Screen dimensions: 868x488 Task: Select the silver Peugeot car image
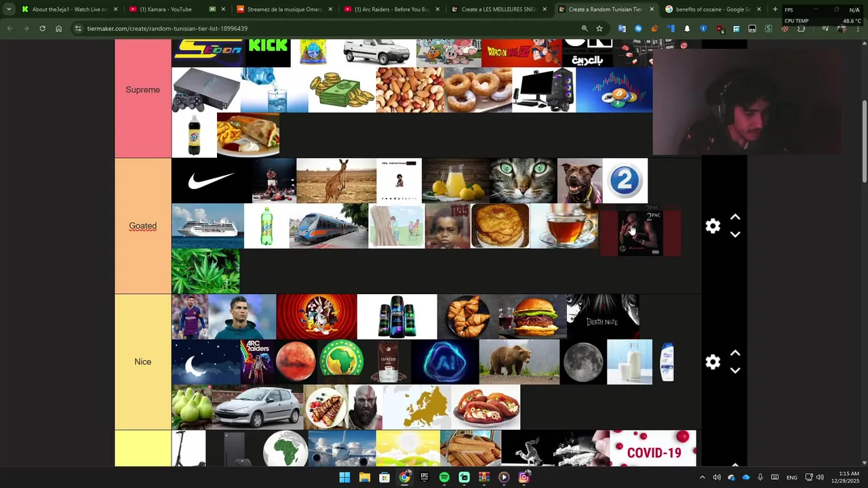tap(258, 407)
